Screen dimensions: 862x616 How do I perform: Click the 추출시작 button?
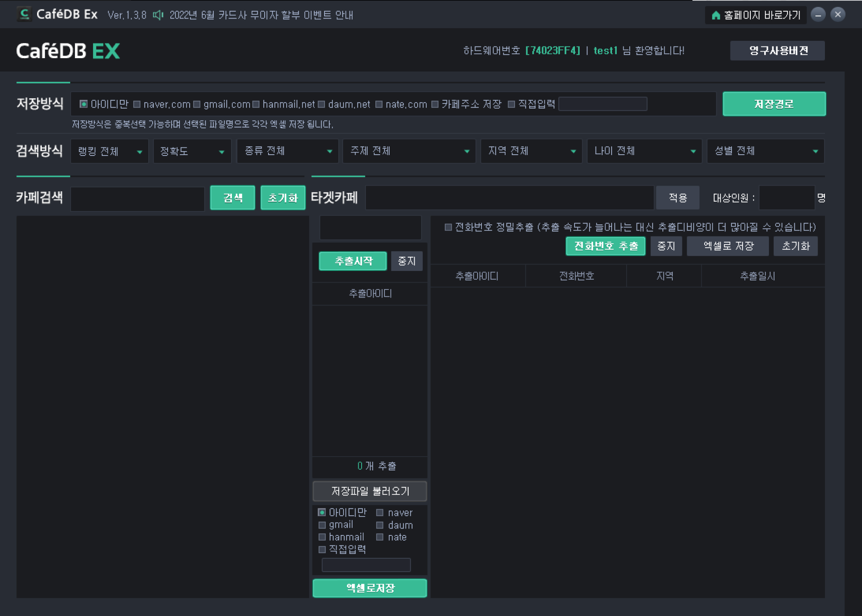pyautogui.click(x=353, y=261)
